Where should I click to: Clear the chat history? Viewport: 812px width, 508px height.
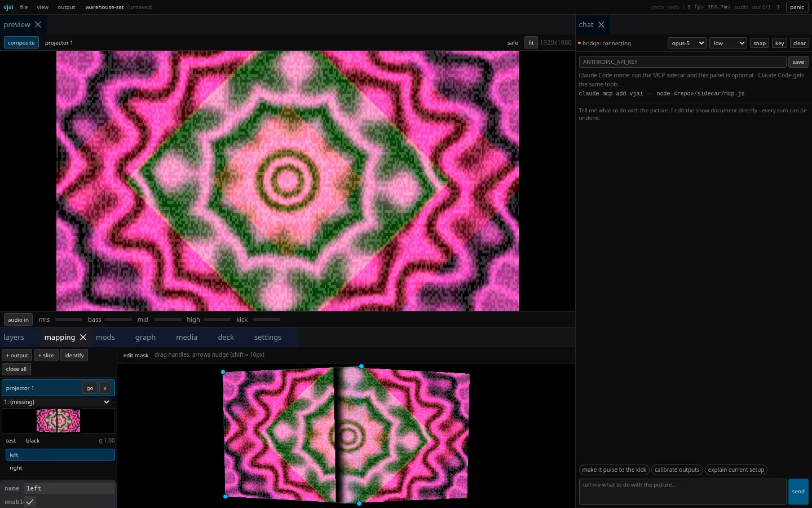coord(800,43)
